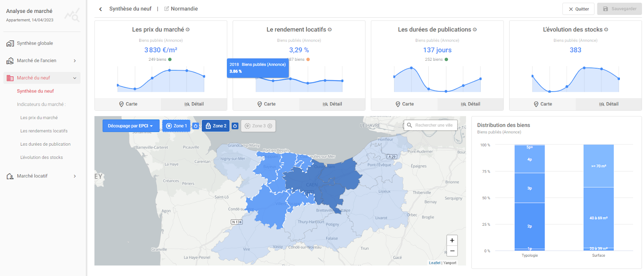Collapse Marché du neuf section chevron
Image resolution: width=644 pixels, height=276 pixels.
75,78
